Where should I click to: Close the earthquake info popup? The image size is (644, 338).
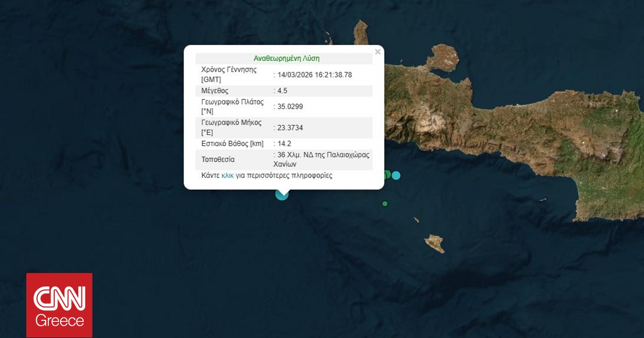click(x=378, y=52)
